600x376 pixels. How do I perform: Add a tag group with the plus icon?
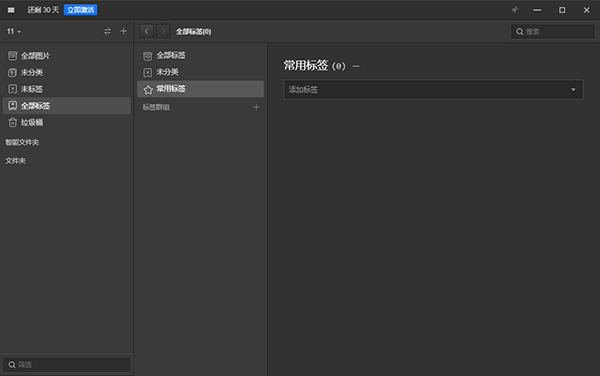(x=256, y=107)
